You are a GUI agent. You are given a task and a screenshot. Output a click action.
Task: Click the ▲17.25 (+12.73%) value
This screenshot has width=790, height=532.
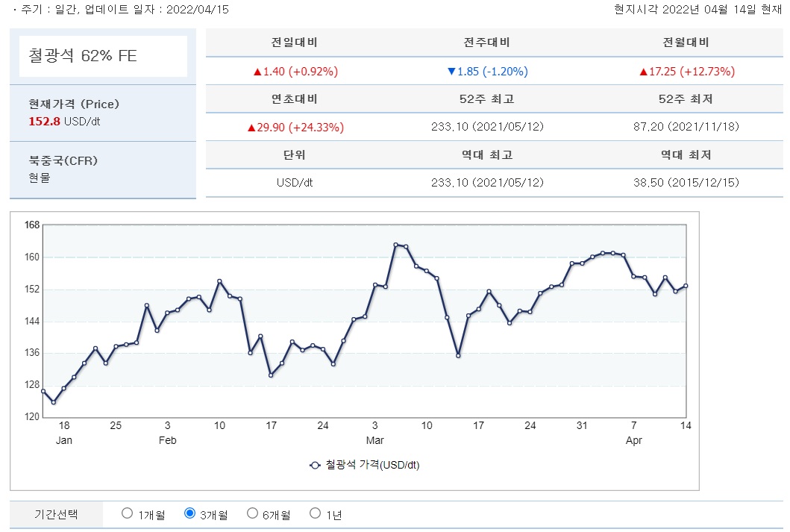coord(687,72)
